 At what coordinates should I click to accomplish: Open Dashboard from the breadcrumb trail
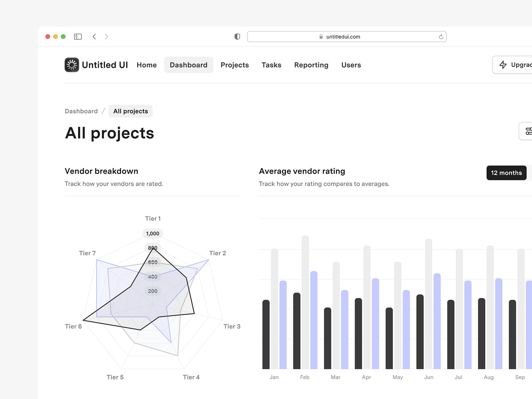(x=81, y=111)
